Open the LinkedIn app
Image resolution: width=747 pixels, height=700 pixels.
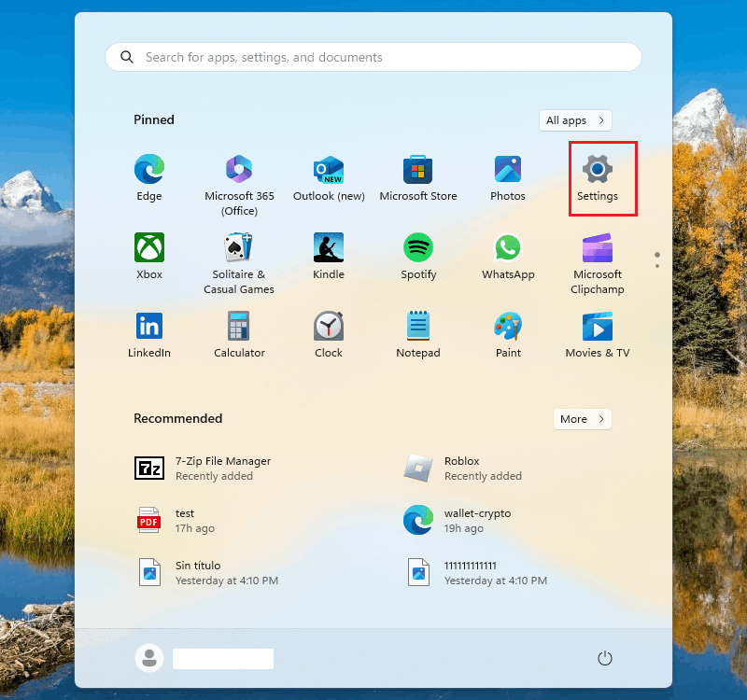coord(149,335)
